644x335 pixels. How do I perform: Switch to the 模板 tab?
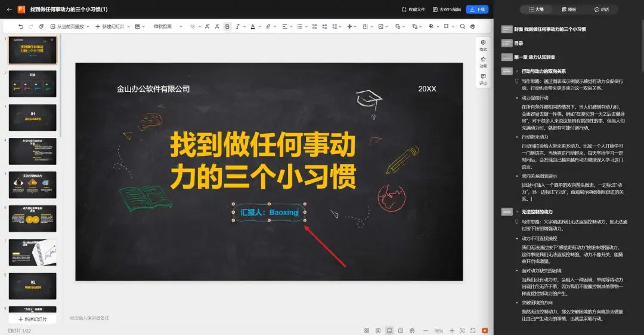[x=569, y=9]
